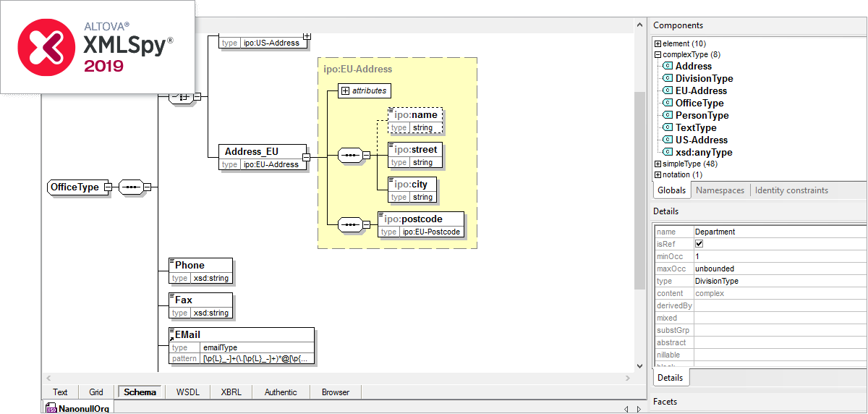
Task: Toggle the isRef checkbox in Details
Action: coord(699,244)
